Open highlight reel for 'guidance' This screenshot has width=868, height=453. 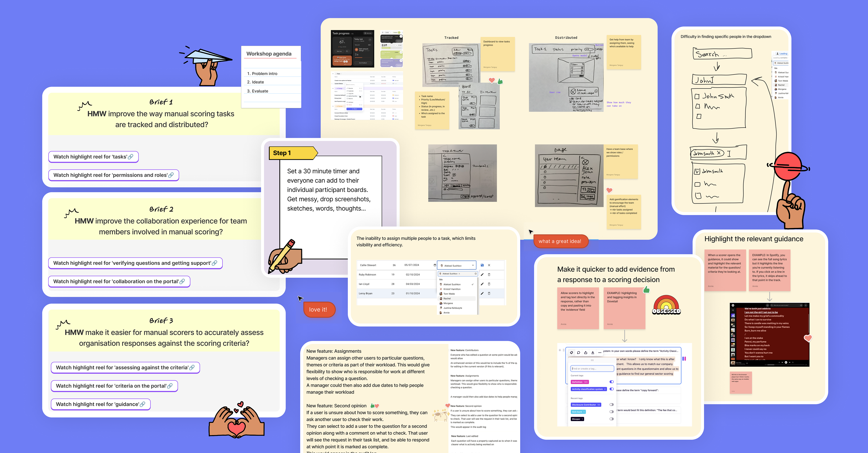point(101,404)
